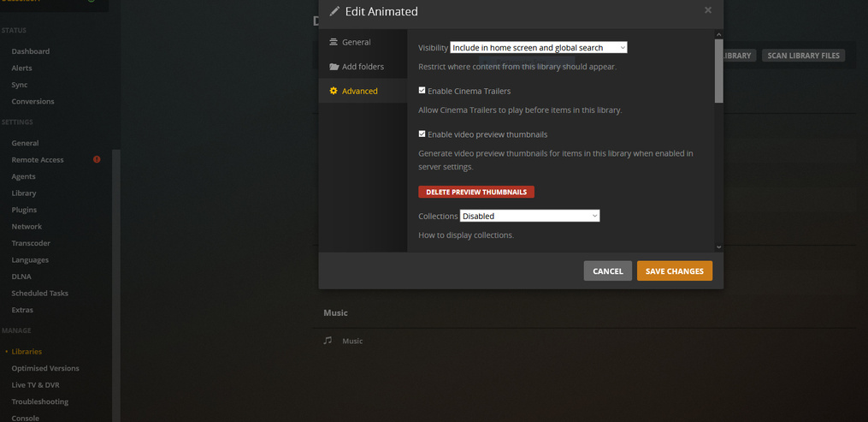Screen dimensions: 868x422
Task: Click the sidebar scrollbar
Action: pyautogui.click(x=116, y=285)
